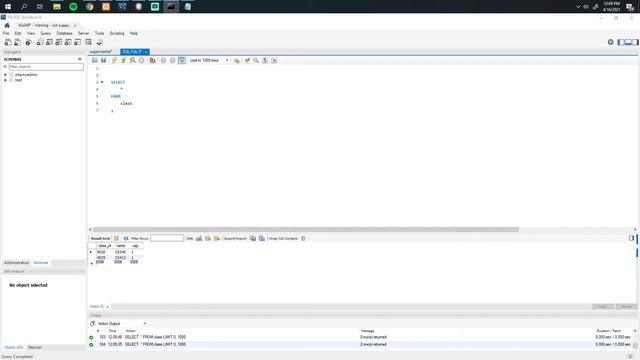Screen dimensions: 640x360
Task: Refresh the SCHEMAS list in Navigator
Action: [80, 59]
